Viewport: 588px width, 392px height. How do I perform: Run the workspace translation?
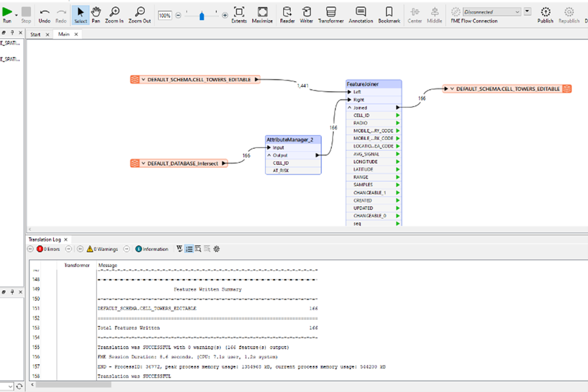coord(7,13)
